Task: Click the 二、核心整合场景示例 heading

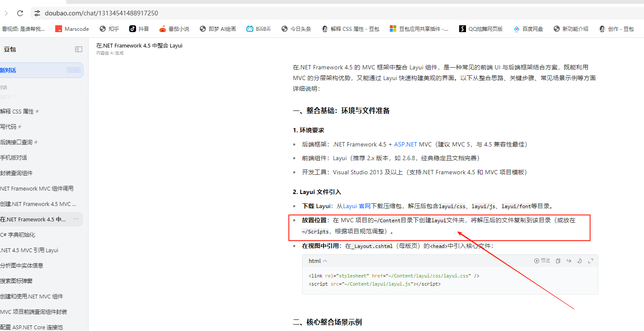Action: (327, 322)
